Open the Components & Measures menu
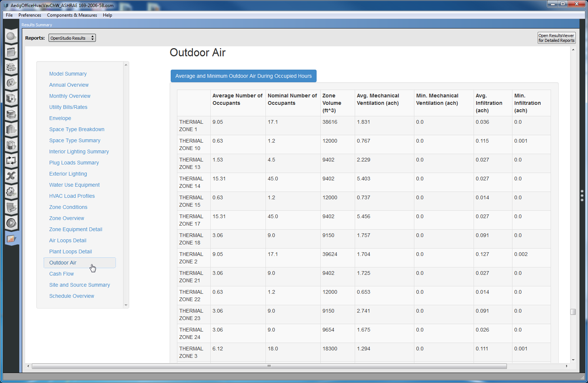The width and height of the screenshot is (588, 383). coord(72,15)
